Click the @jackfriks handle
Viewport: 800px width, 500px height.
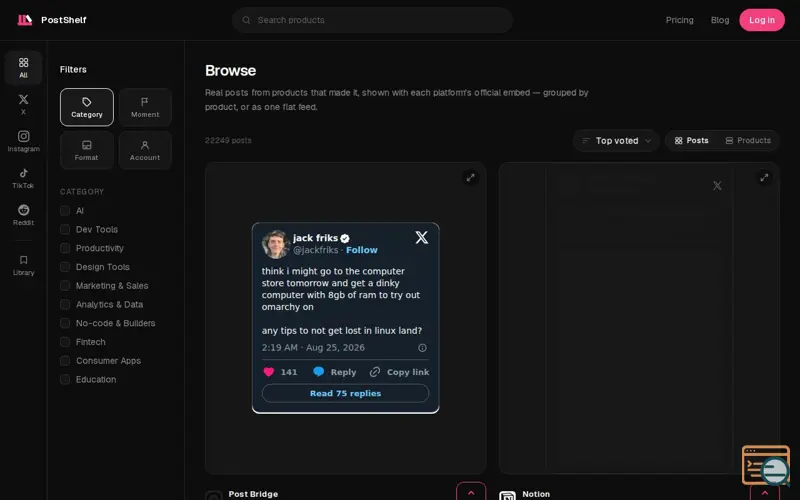click(x=315, y=250)
